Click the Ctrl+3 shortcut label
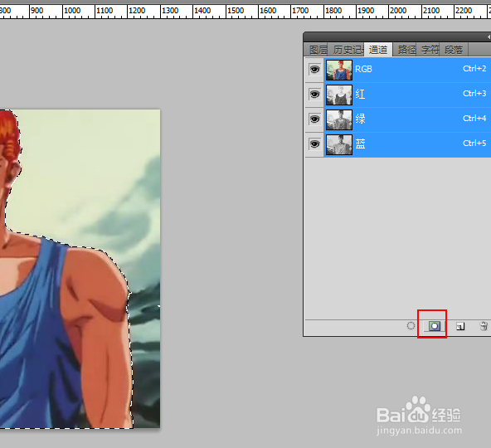491x448 pixels. [x=474, y=94]
